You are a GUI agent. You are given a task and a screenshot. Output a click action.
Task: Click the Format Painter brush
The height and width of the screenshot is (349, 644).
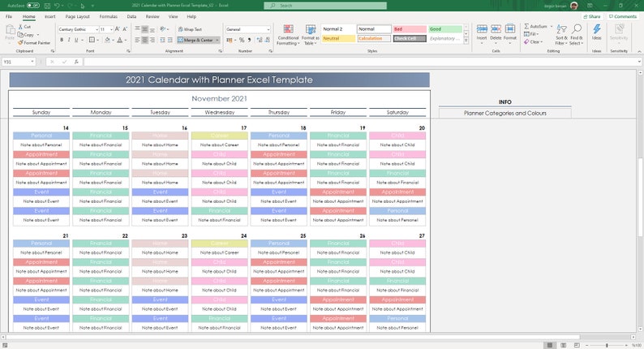coord(20,43)
